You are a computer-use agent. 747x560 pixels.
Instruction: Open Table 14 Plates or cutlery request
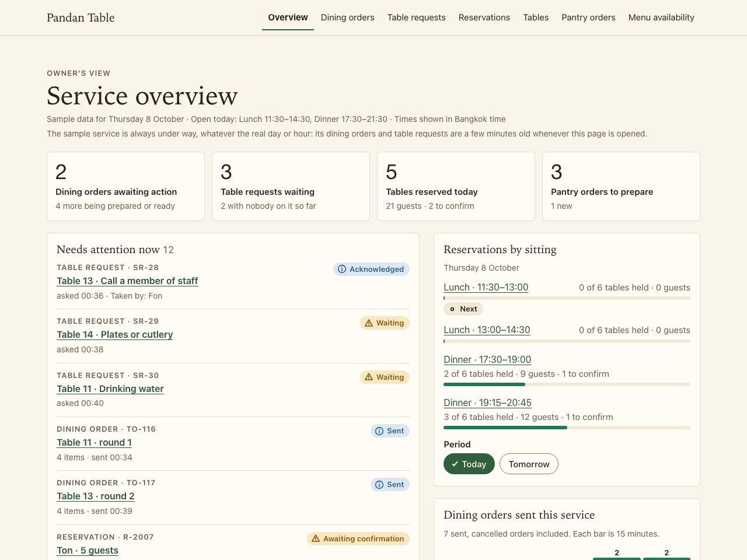(115, 335)
